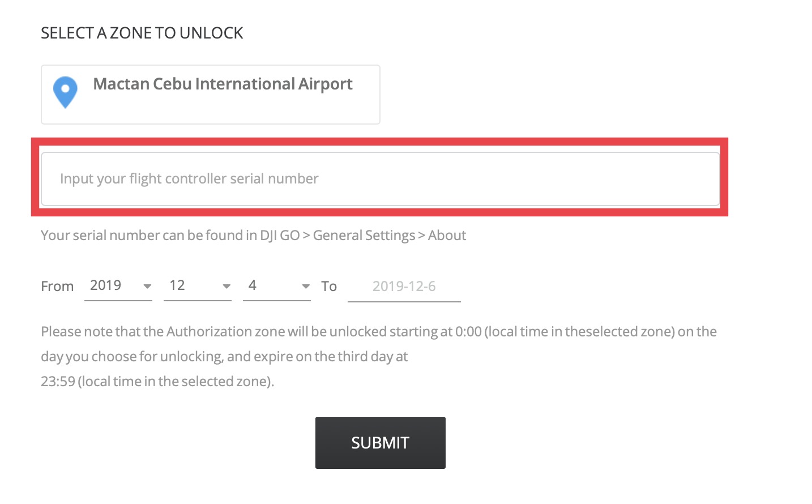
Task: Click the arrow beside year 2019
Action: [x=147, y=287]
